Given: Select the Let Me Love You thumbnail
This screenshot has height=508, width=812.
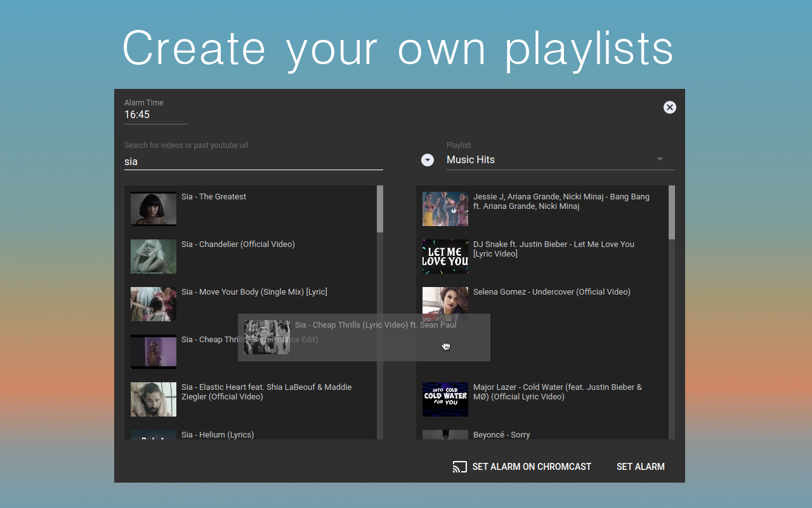Looking at the screenshot, I should (x=445, y=257).
